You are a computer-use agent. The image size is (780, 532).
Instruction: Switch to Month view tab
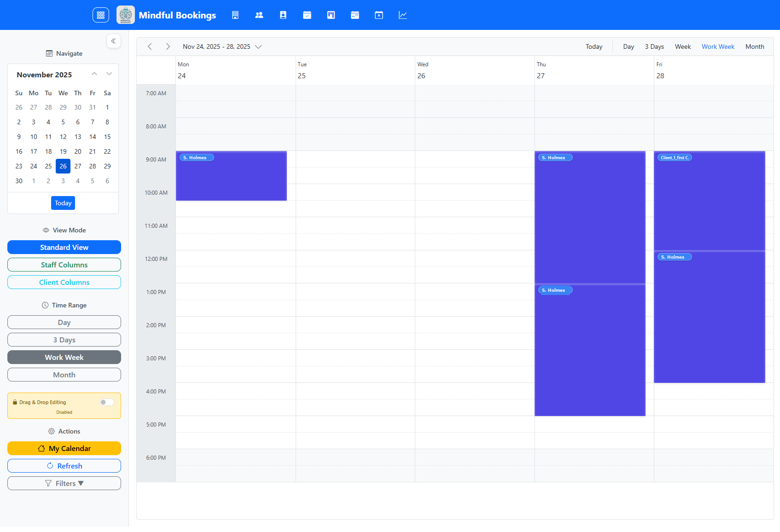pyautogui.click(x=755, y=46)
